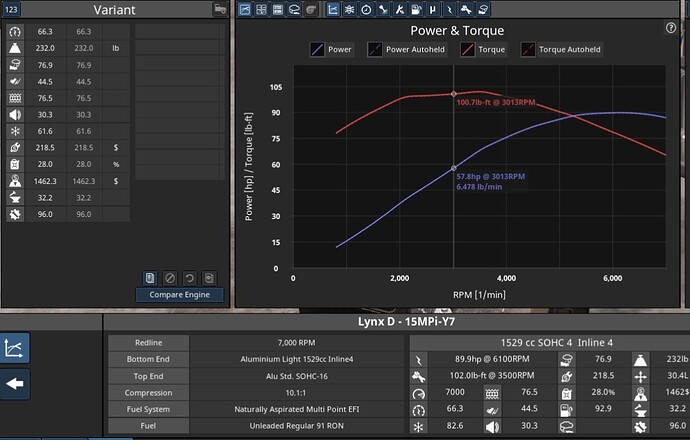Open the fuel can graph toolbar icon

click(416, 9)
